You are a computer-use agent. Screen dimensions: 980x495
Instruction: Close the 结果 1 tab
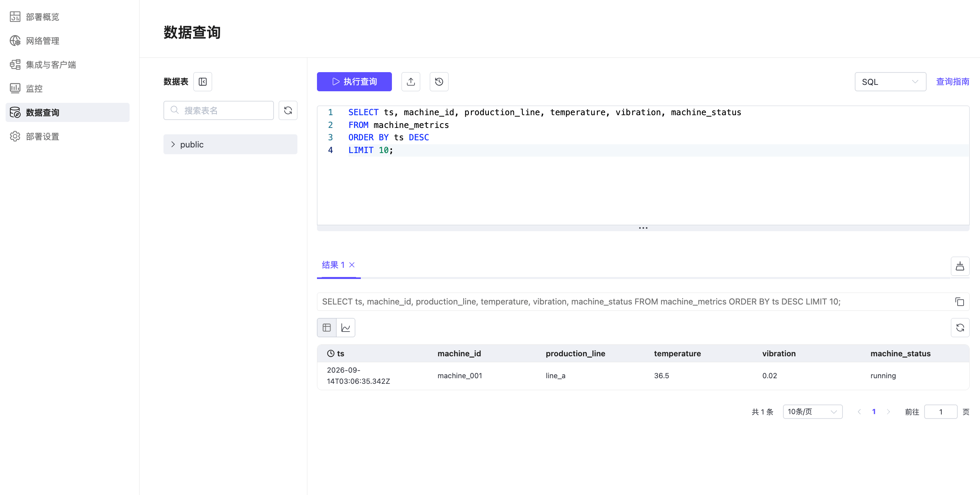[x=352, y=265]
